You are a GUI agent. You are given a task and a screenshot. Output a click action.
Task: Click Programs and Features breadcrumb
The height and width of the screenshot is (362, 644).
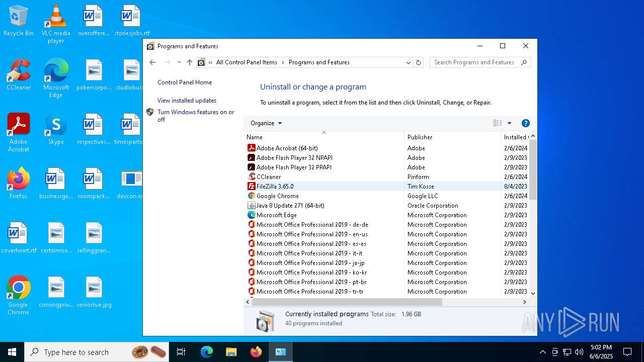tap(319, 62)
